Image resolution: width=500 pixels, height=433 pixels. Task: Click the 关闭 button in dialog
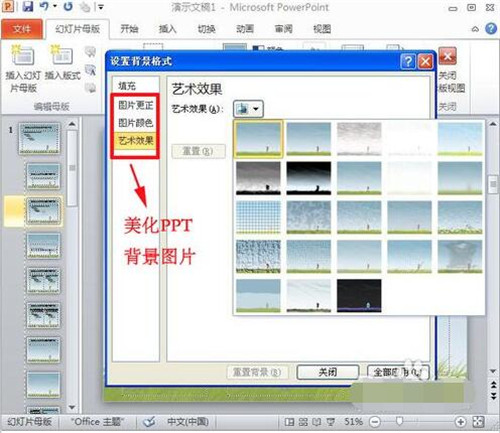point(328,372)
